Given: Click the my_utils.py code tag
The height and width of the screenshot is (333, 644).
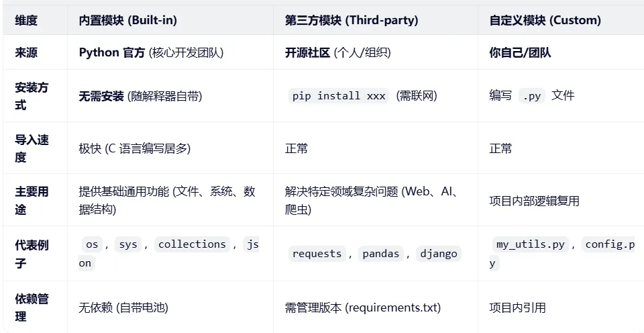Looking at the screenshot, I should point(530,244).
